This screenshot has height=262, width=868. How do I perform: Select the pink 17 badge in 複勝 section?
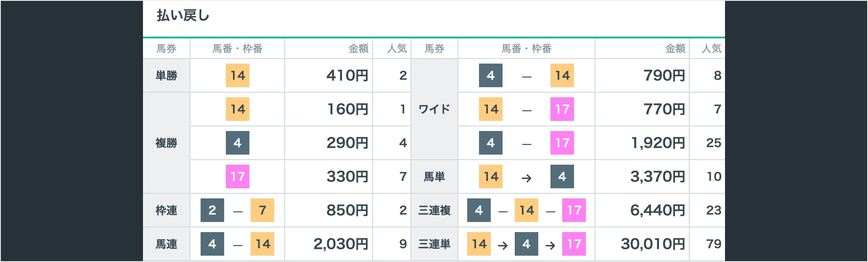coord(237,176)
